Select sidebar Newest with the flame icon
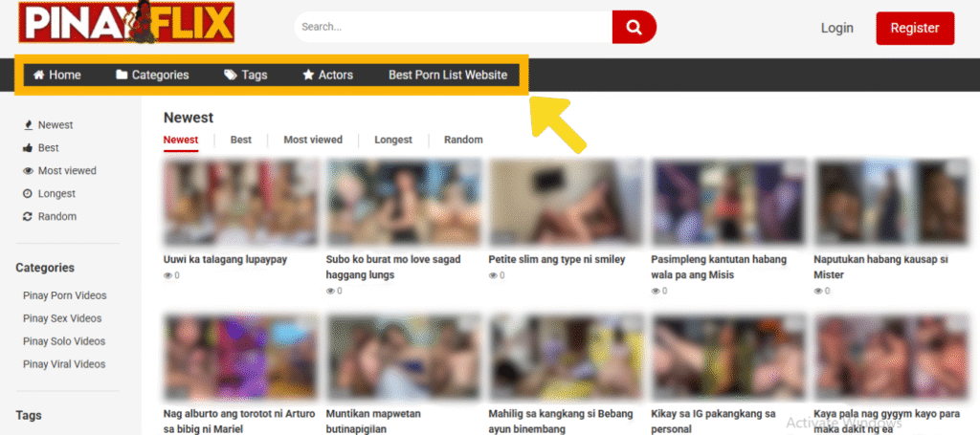 pyautogui.click(x=48, y=125)
